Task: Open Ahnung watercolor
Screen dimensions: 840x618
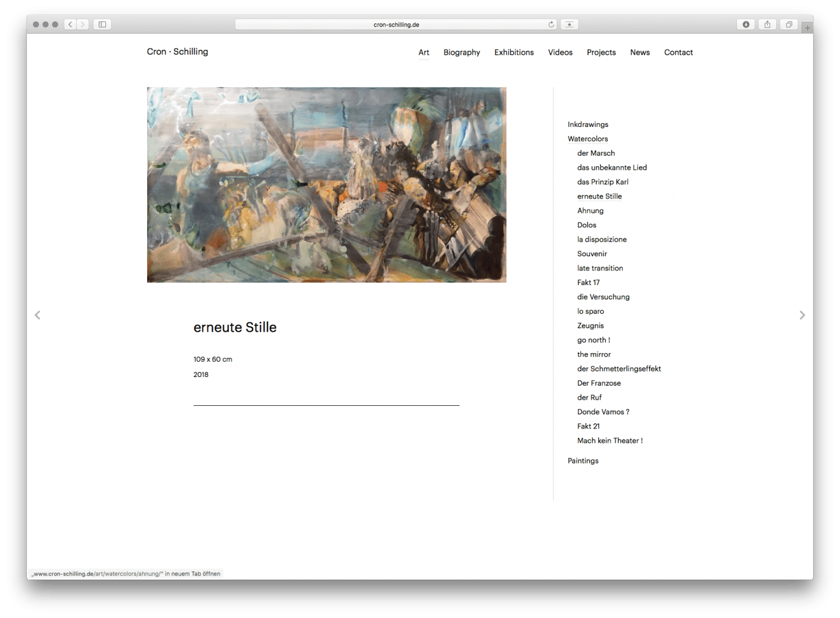Action: [x=590, y=211]
